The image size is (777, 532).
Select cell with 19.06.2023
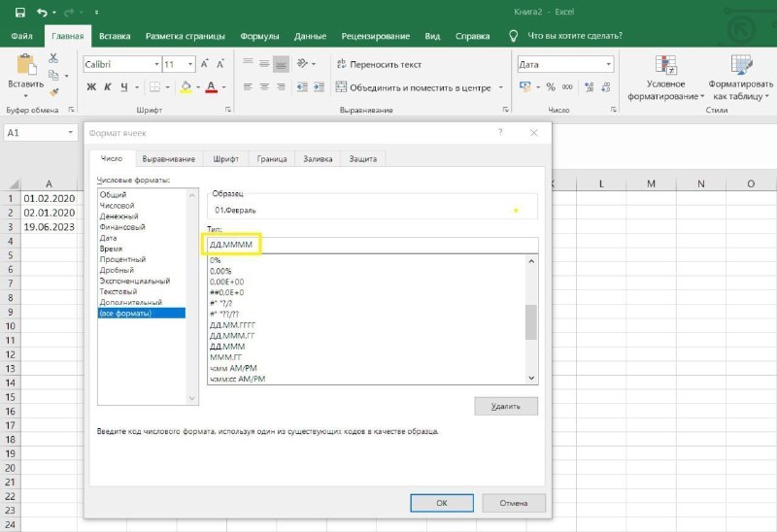(50, 227)
